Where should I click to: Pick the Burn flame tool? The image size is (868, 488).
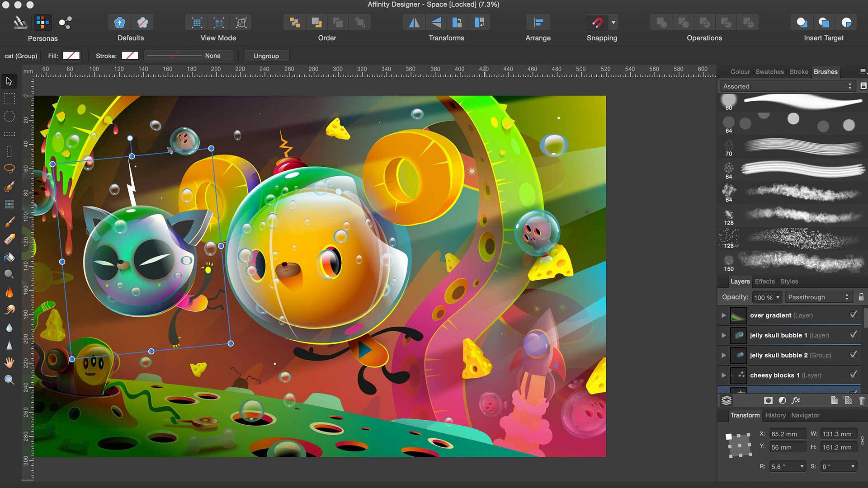click(9, 292)
